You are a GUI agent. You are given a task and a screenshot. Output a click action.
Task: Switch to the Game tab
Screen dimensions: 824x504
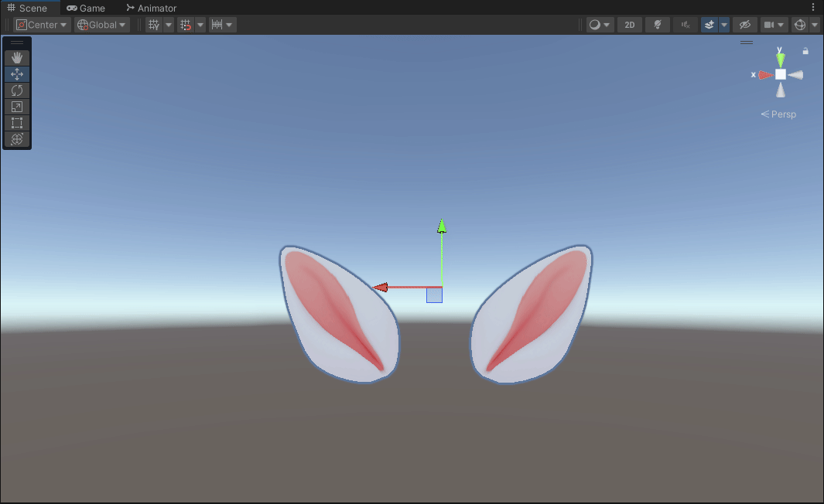[x=86, y=8]
